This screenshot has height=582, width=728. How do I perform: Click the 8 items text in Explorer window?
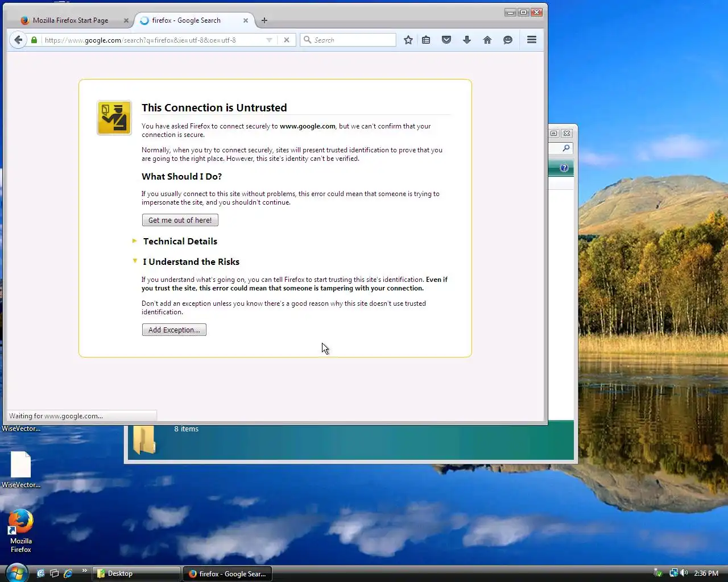pos(186,429)
